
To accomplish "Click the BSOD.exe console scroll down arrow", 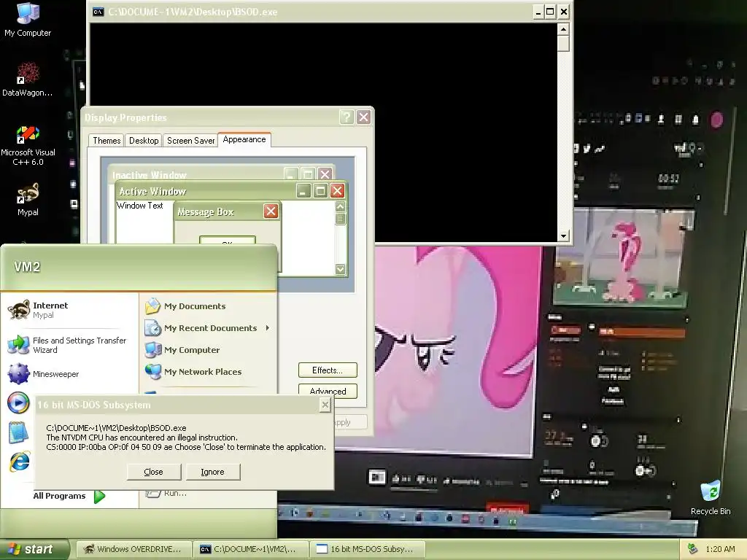I will pos(563,236).
